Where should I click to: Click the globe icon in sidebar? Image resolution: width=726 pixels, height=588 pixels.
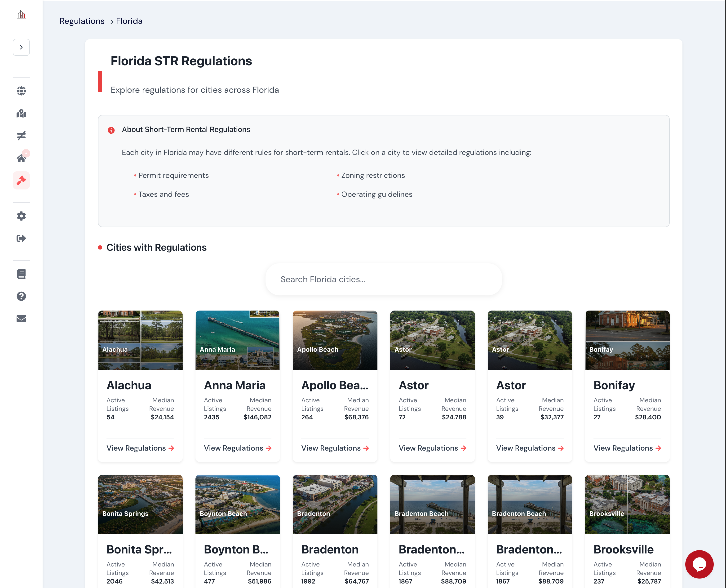pos(21,91)
